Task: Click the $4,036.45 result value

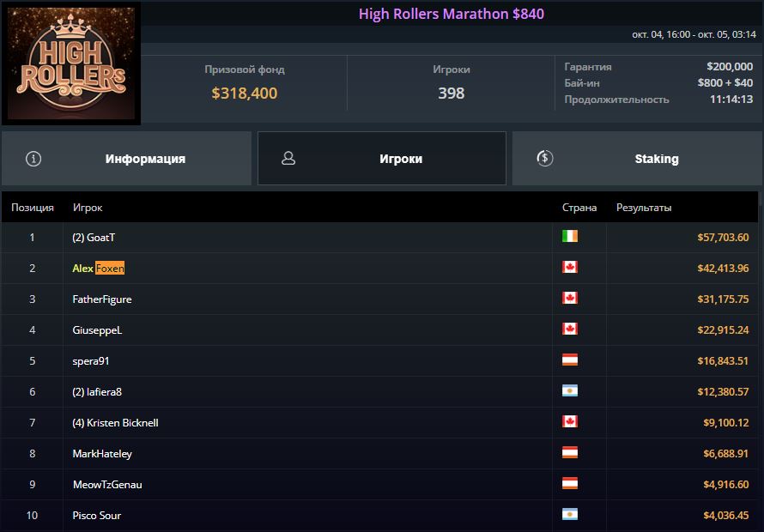Action: coord(725,516)
